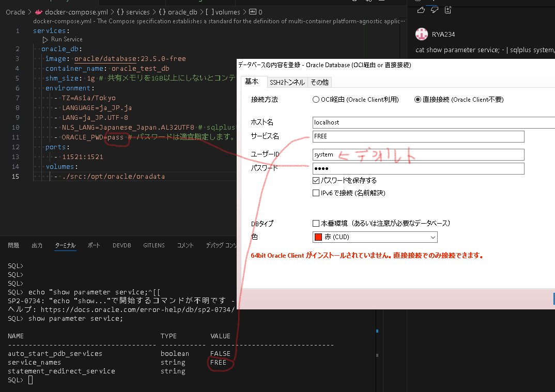Click the show parameter service; command line
The width and height of the screenshot is (555, 392).
tap(75, 319)
